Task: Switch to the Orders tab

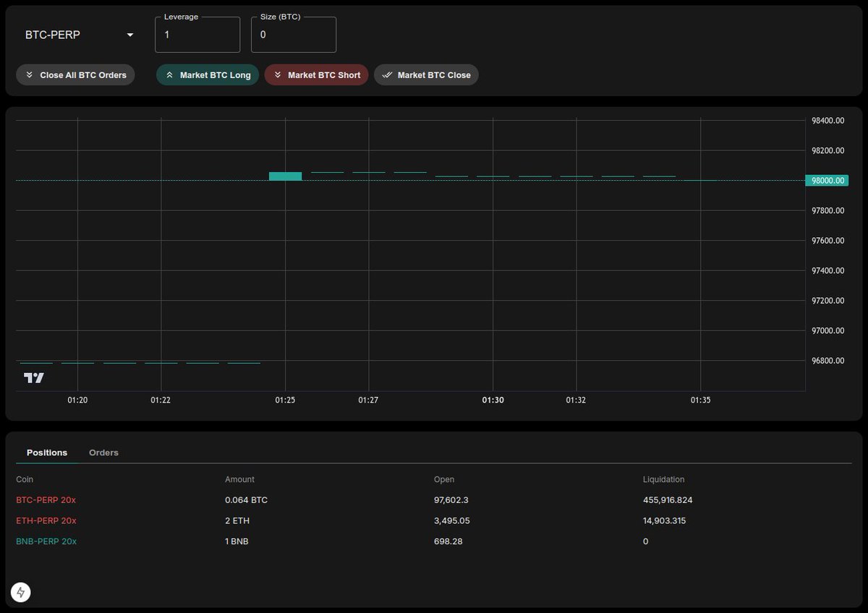Action: point(103,453)
